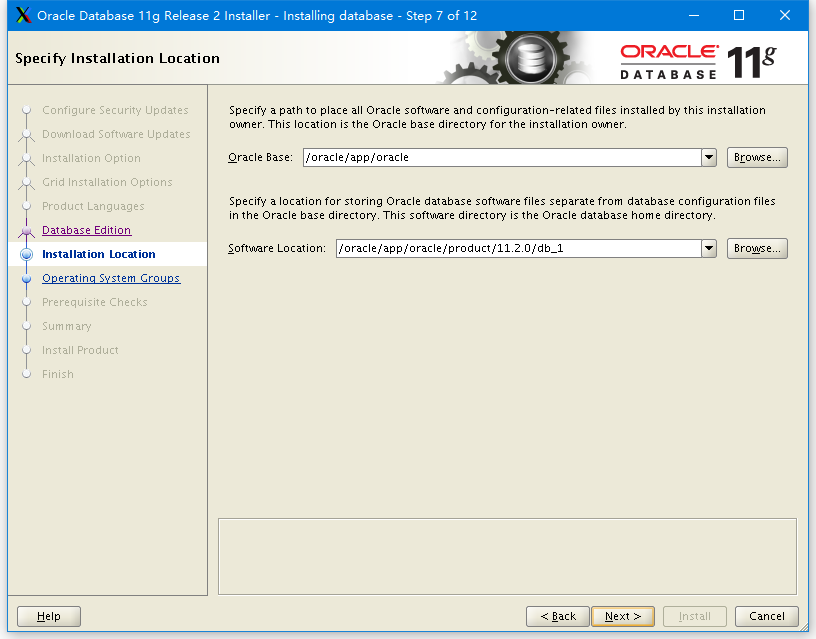
Task: Click the Oracle Database 11g logo
Action: [698, 62]
